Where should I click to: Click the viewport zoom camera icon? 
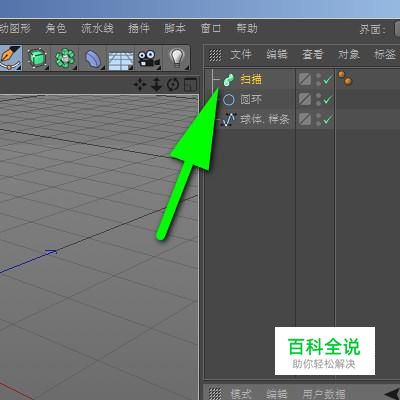(156, 85)
